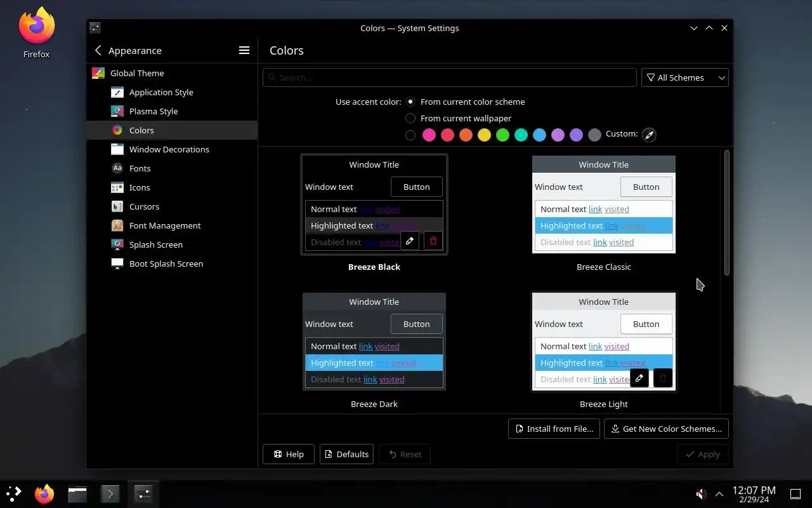
Task: Edit the Breeze Black color scheme
Action: coord(410,241)
